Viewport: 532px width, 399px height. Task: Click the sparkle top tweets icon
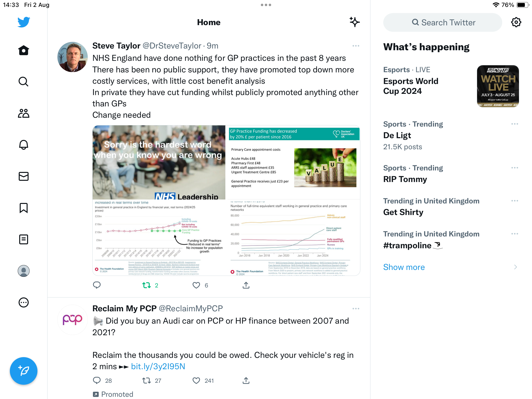(x=355, y=22)
